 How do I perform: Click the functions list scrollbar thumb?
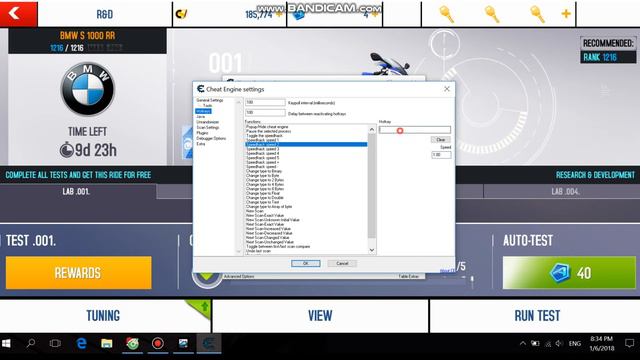click(x=372, y=186)
